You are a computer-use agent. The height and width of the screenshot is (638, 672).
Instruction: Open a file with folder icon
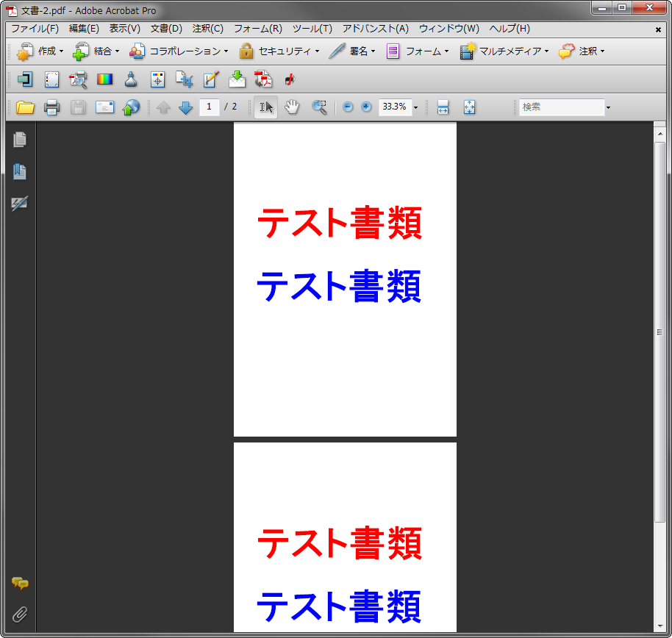click(x=25, y=107)
